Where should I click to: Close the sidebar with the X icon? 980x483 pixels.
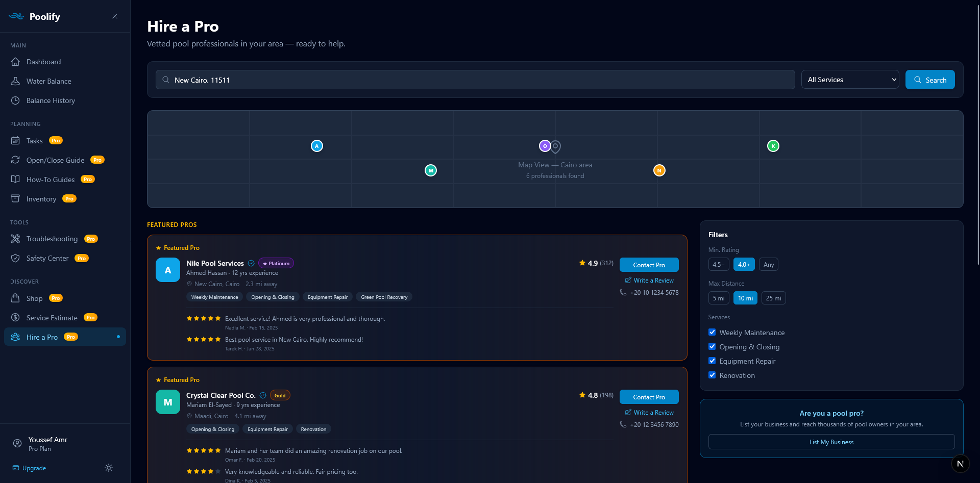tap(115, 16)
